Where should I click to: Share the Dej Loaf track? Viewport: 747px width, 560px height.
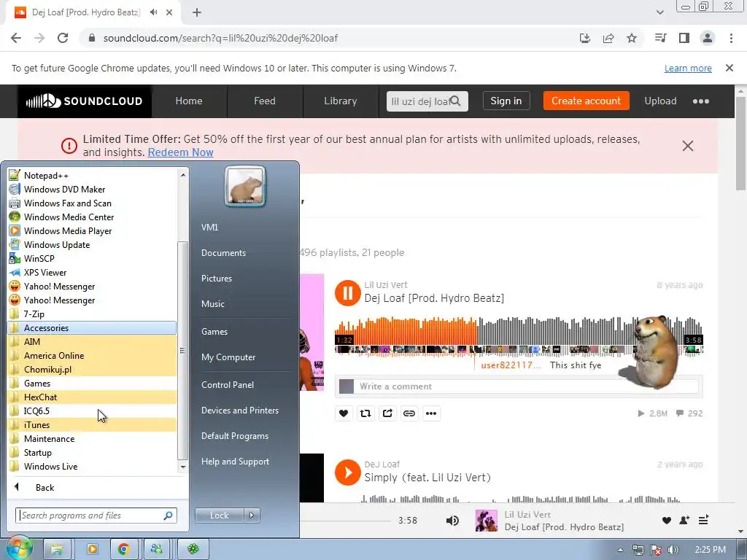387,413
